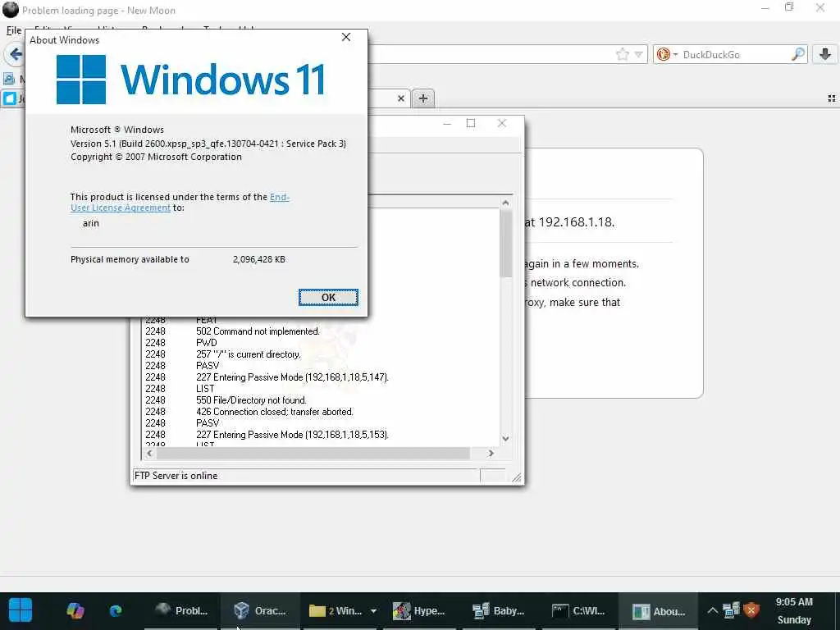The width and height of the screenshot is (840, 630).
Task: Expand the '2 Win...' taskbar group dropdown arrow
Action: coord(373,610)
